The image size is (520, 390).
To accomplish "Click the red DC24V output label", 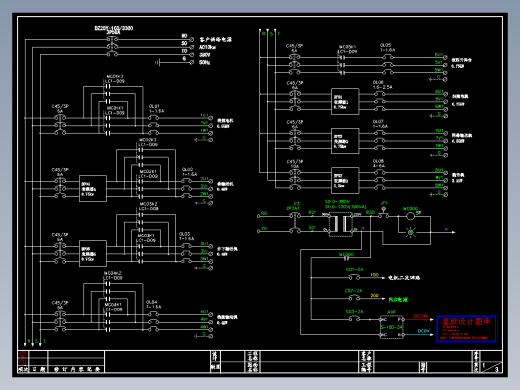I will (x=421, y=316).
